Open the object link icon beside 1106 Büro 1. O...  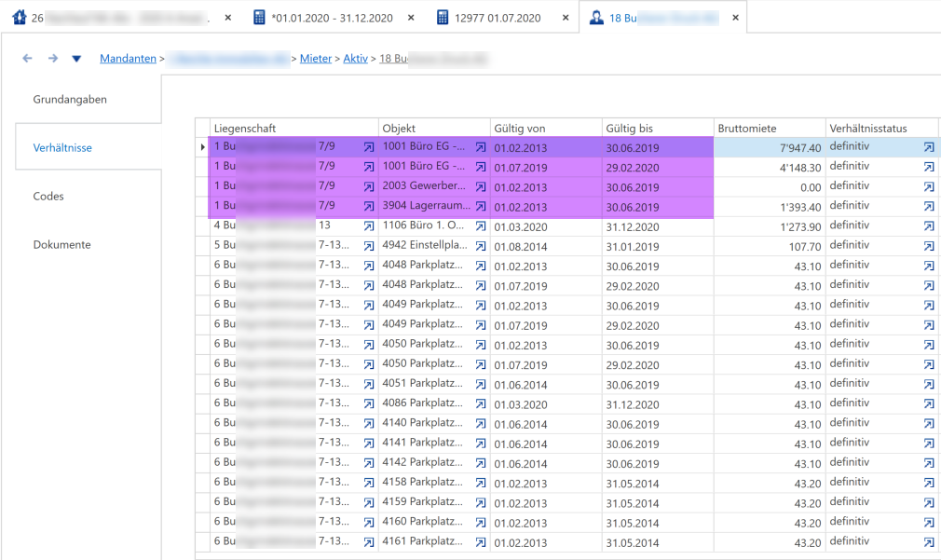tap(481, 226)
